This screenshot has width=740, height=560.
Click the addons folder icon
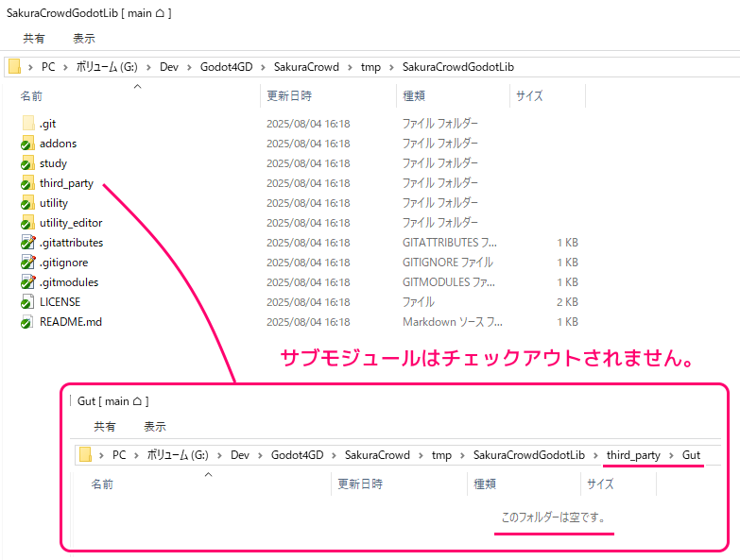(27, 144)
